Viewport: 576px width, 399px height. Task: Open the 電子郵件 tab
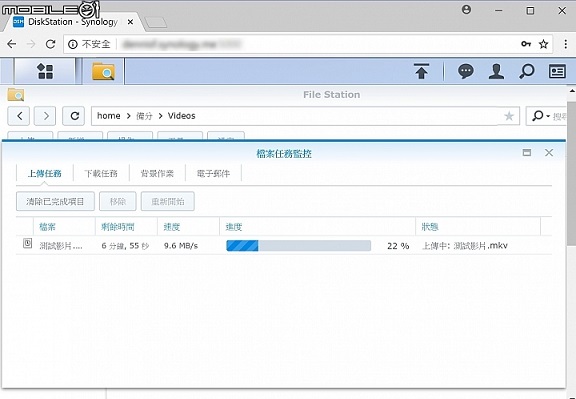[213, 173]
